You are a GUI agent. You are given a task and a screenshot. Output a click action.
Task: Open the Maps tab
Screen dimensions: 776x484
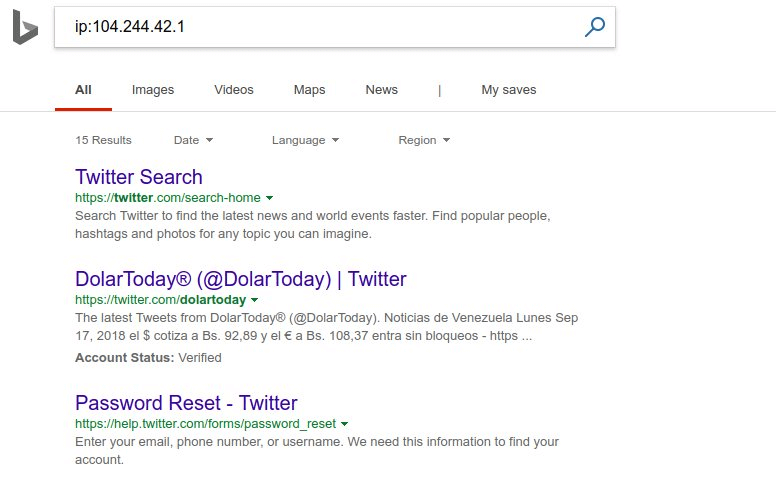309,90
